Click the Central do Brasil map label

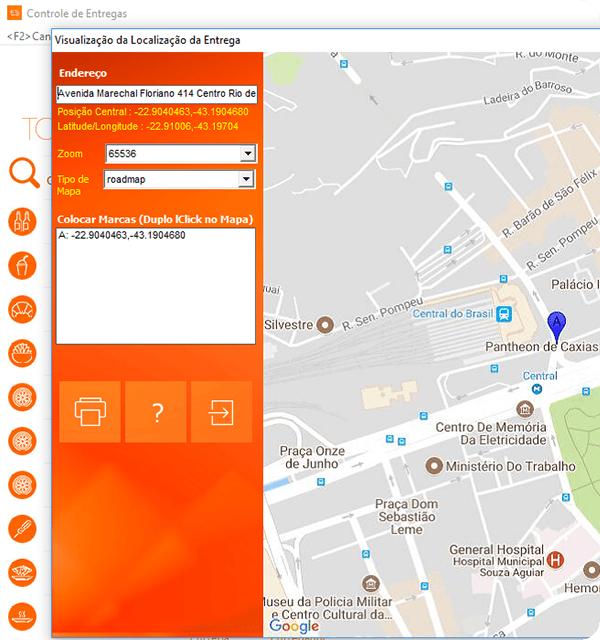point(453,313)
